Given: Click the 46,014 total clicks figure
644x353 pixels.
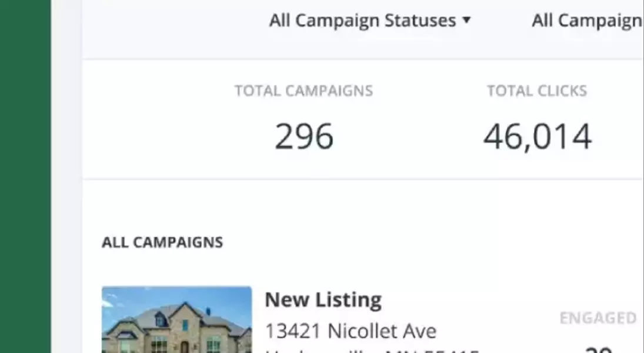Looking at the screenshot, I should click(537, 136).
